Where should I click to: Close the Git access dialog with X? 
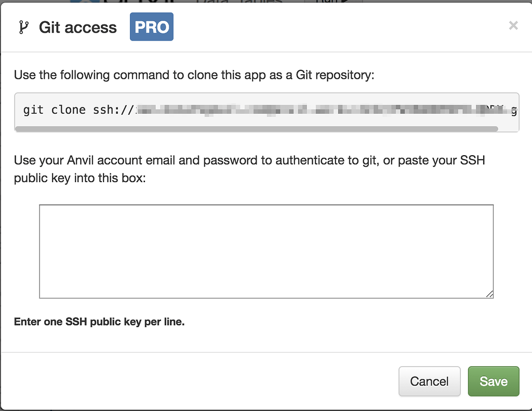513,25
